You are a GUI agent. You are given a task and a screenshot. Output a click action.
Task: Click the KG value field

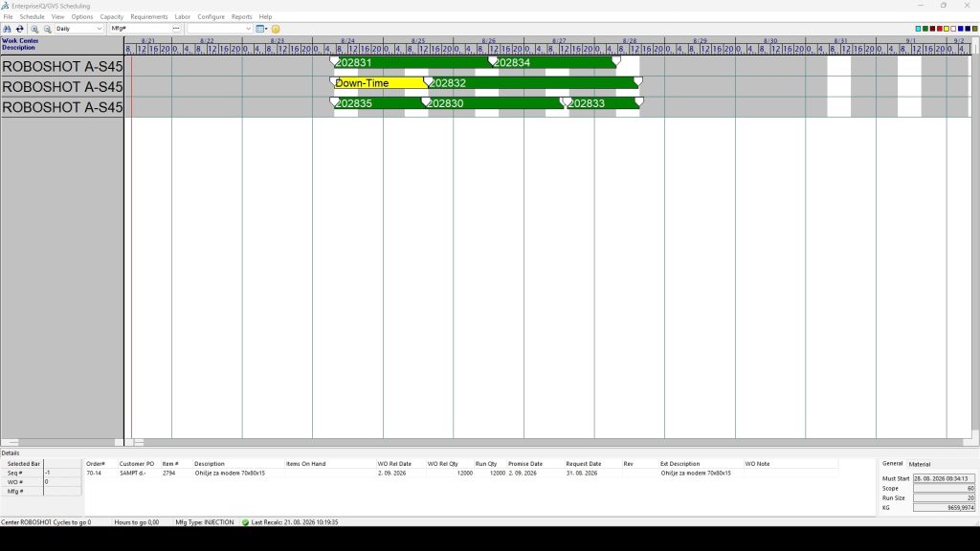pyautogui.click(x=944, y=508)
